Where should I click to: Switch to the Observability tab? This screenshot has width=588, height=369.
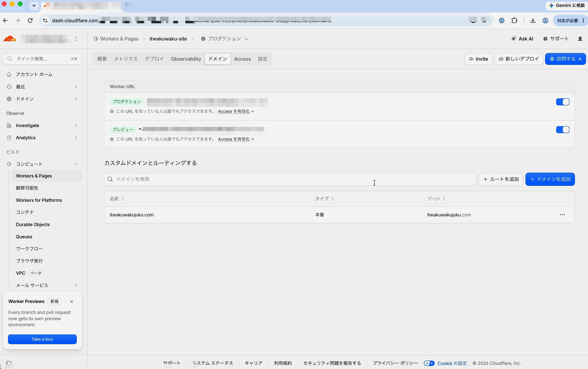186,59
